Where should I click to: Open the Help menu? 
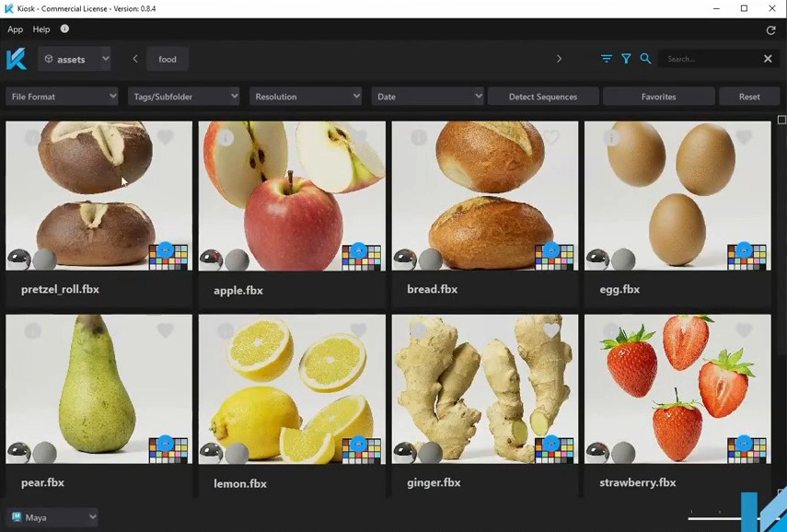(41, 29)
